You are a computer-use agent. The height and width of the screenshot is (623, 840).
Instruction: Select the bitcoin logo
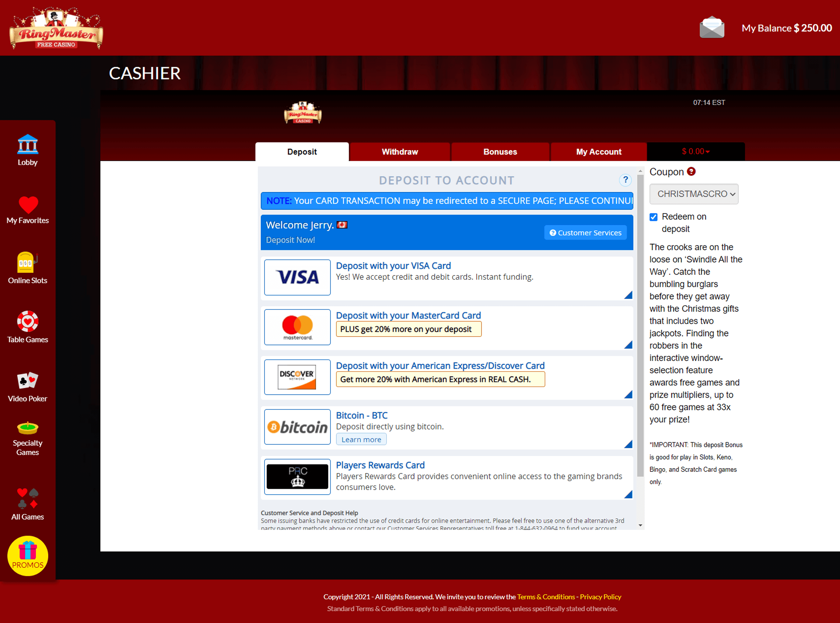pyautogui.click(x=297, y=427)
